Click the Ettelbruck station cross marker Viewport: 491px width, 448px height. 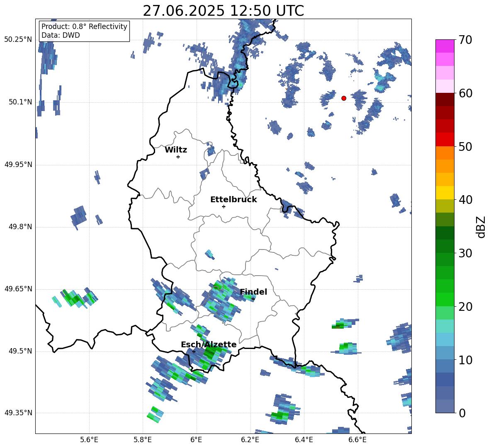[224, 206]
